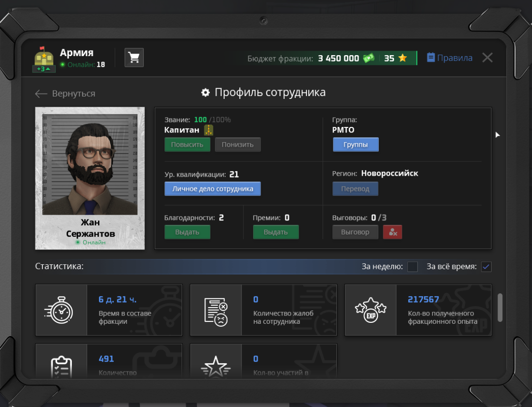Click the qualification level 21
The image size is (532, 407).
[234, 175]
